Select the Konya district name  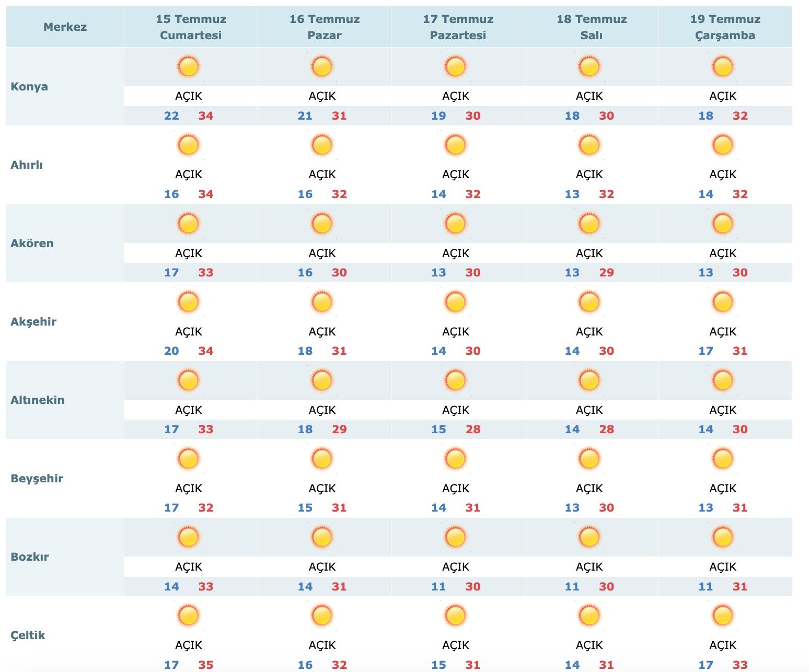click(29, 87)
